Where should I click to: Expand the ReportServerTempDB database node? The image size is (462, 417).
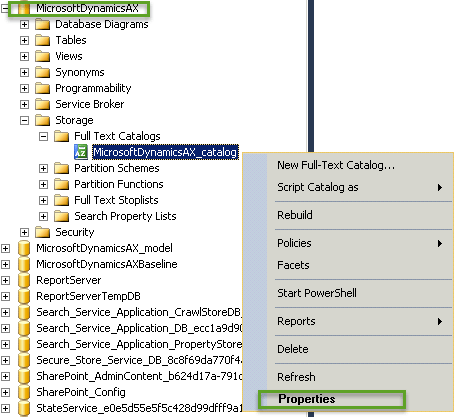(x=5, y=296)
